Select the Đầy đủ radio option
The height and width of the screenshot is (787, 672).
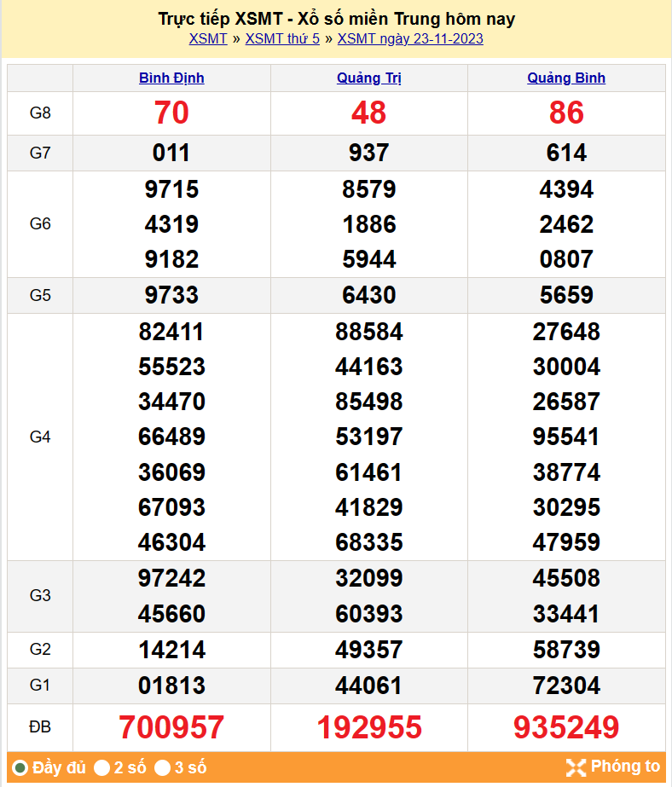20,768
